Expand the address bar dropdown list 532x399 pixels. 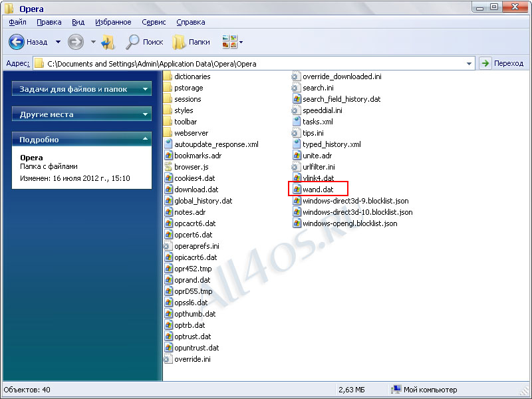pyautogui.click(x=469, y=63)
